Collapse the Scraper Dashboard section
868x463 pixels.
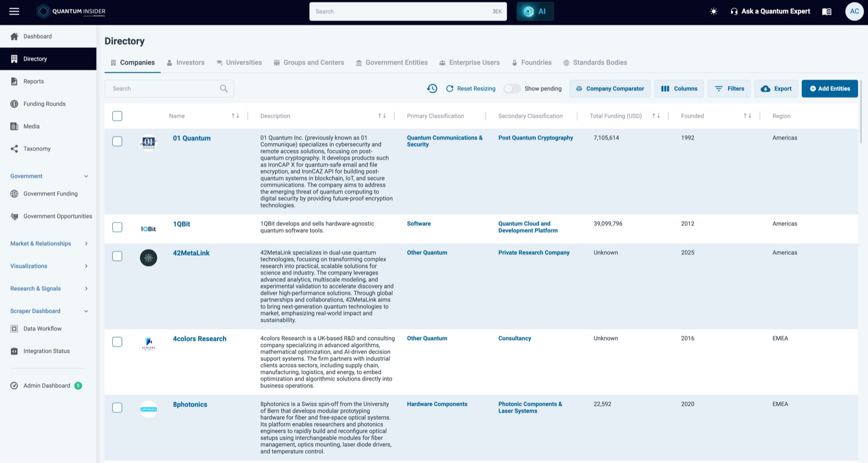pos(48,311)
